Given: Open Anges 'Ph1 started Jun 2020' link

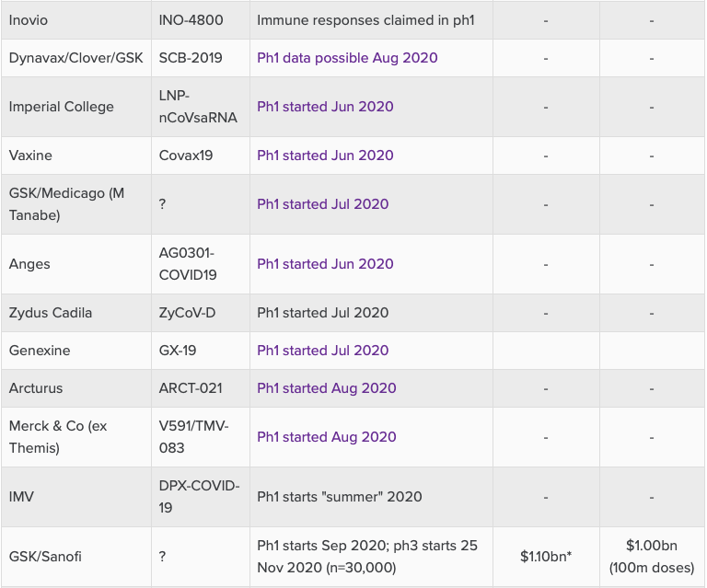Looking at the screenshot, I should 325,264.
